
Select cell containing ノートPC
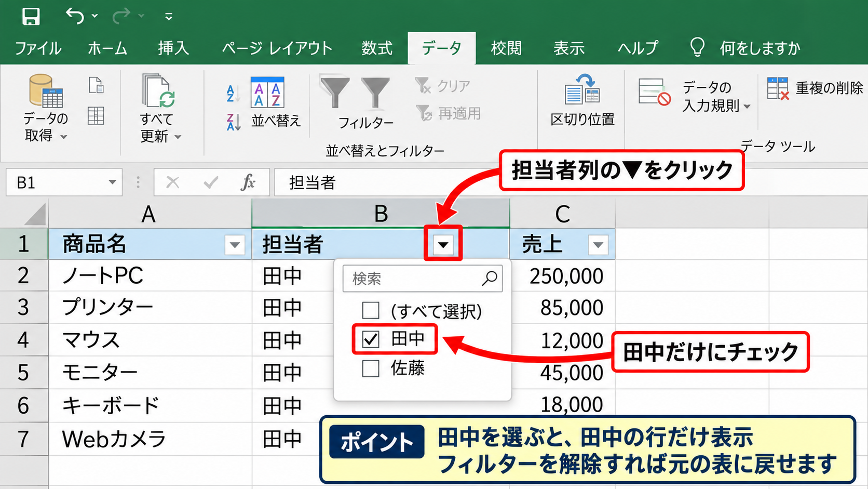150,275
